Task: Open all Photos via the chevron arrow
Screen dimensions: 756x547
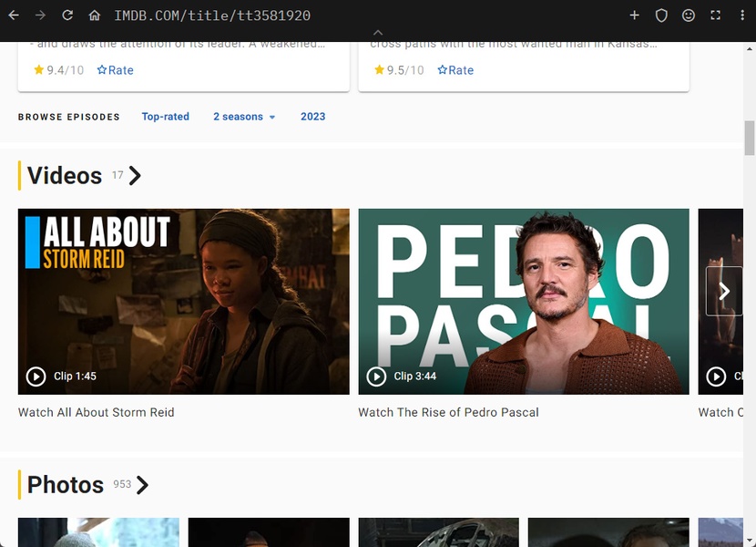Action: pos(142,485)
